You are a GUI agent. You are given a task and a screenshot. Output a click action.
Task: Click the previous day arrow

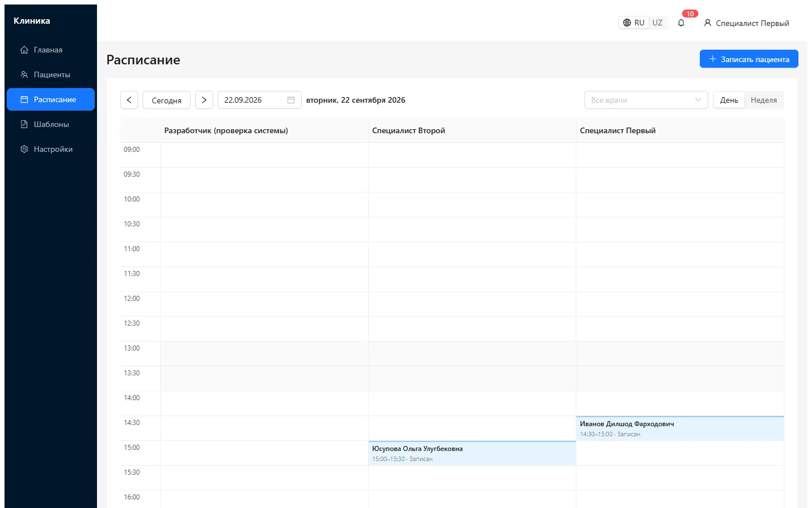pyautogui.click(x=129, y=100)
